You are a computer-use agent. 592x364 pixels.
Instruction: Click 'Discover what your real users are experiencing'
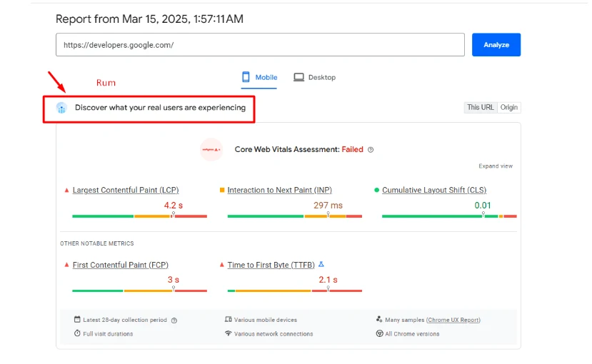(x=160, y=108)
